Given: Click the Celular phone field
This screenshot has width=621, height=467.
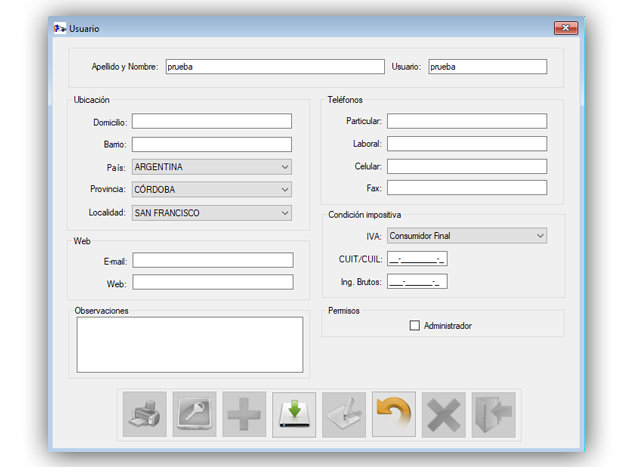Looking at the screenshot, I should [x=467, y=166].
